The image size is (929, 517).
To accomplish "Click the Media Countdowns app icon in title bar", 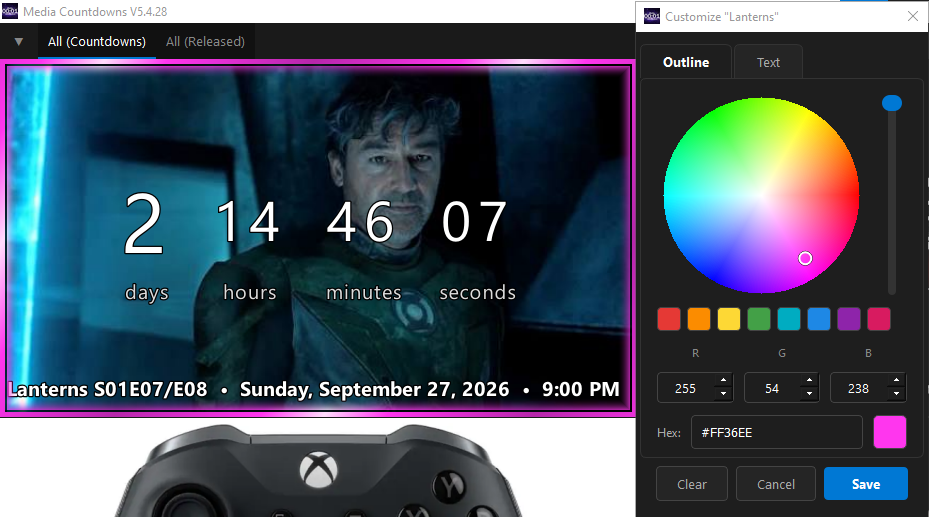I will coord(10,11).
